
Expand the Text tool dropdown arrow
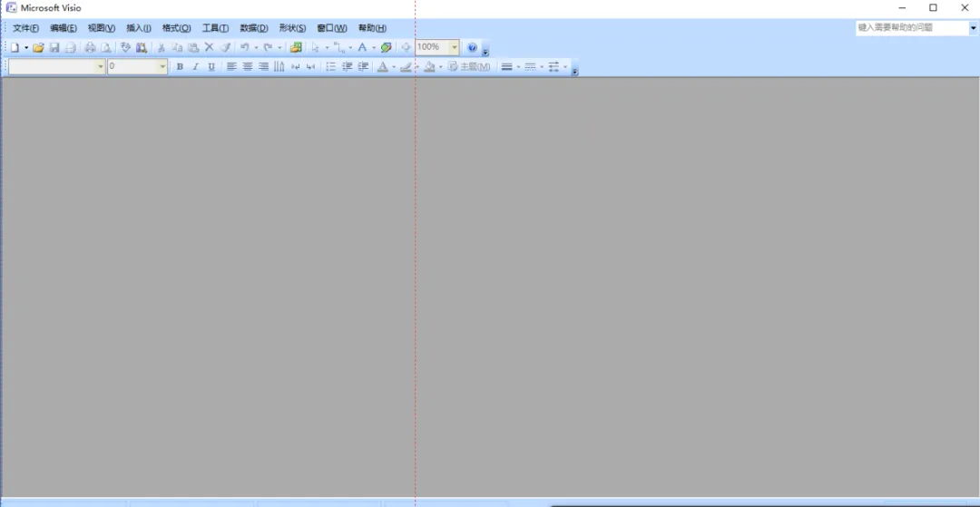tap(373, 47)
